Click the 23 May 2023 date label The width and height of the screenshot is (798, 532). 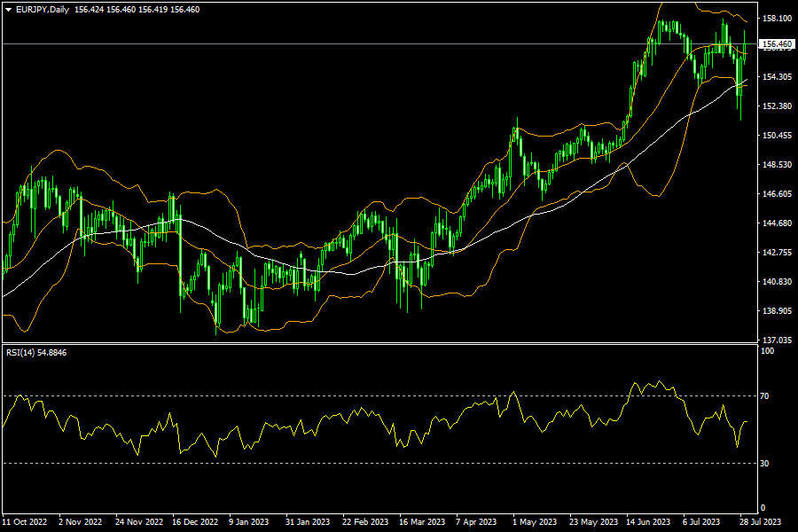[x=593, y=522]
